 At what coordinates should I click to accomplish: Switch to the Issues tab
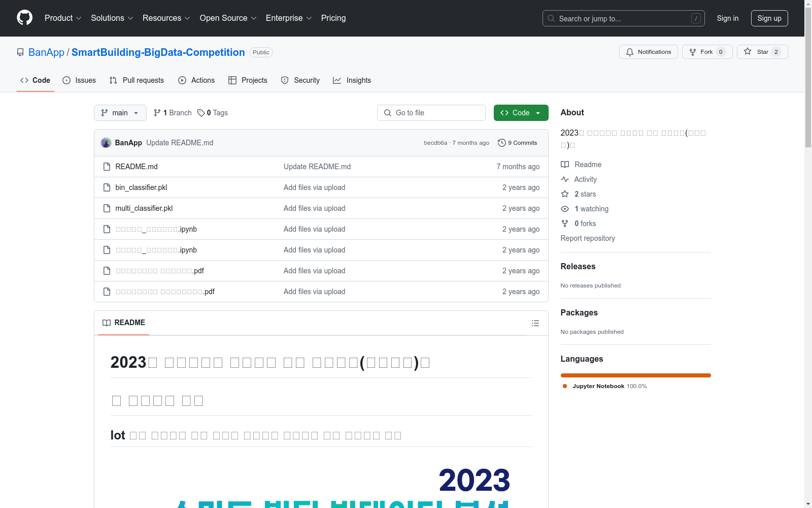pos(79,80)
